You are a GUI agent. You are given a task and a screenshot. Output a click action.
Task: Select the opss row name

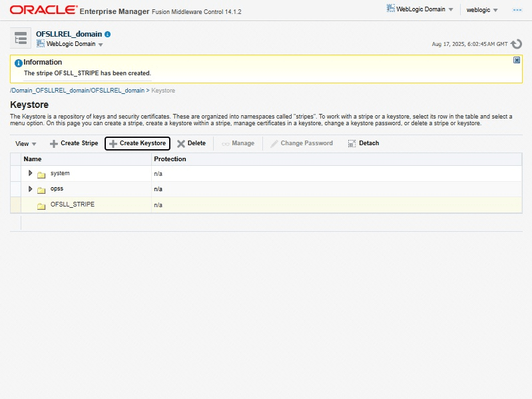(57, 189)
